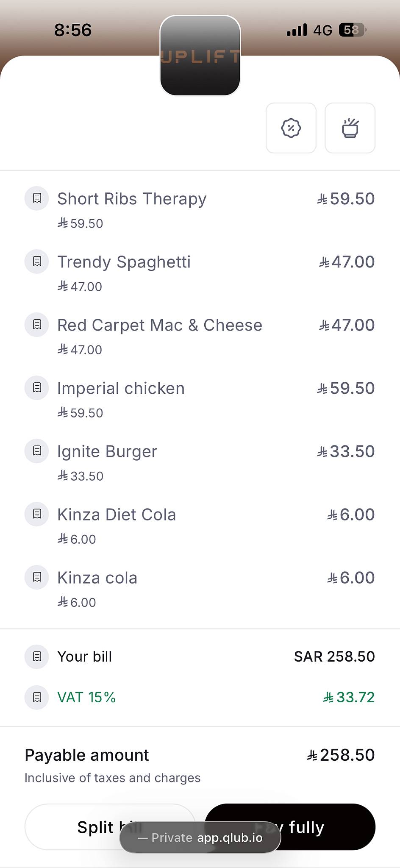The width and height of the screenshot is (400, 868).
Task: Tap receipt icon beside Red Carpet Mac & Cheese
Action: 37,325
